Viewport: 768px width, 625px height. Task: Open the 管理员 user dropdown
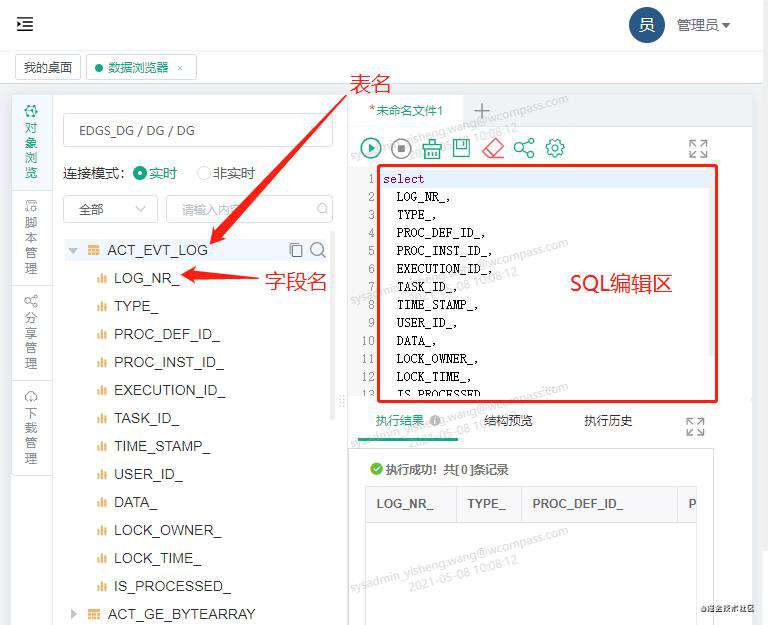[703, 25]
